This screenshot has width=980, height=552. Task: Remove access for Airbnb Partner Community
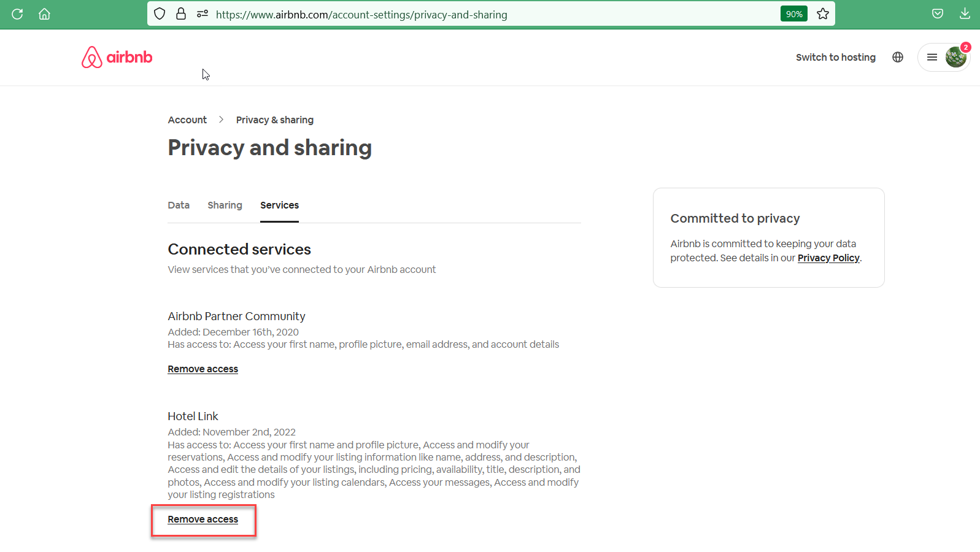[x=203, y=369]
